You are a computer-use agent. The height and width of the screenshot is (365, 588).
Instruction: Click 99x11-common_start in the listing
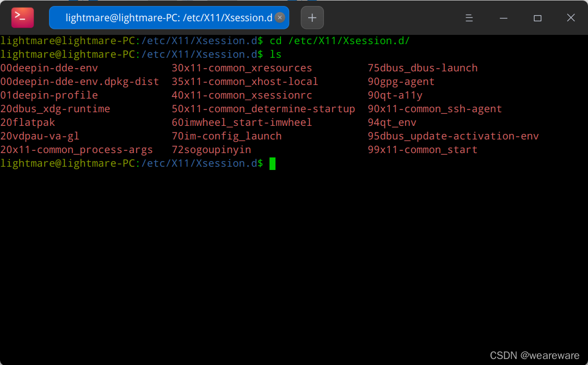click(x=422, y=150)
